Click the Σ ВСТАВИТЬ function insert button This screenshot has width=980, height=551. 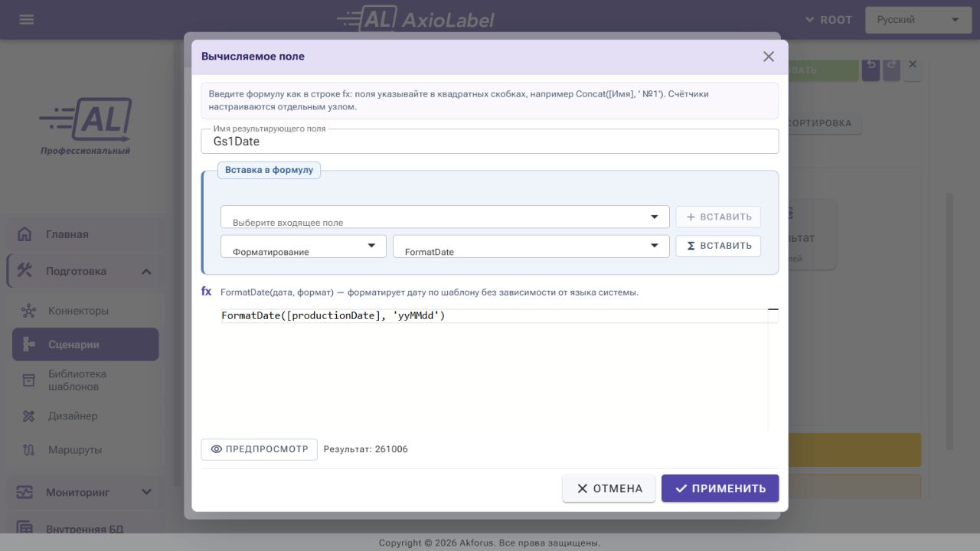click(x=718, y=246)
